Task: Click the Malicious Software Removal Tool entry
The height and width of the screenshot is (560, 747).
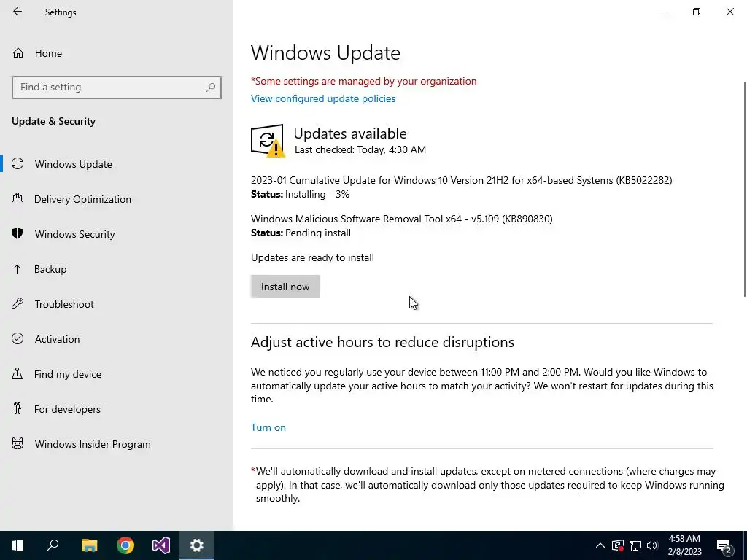Action: [x=402, y=219]
